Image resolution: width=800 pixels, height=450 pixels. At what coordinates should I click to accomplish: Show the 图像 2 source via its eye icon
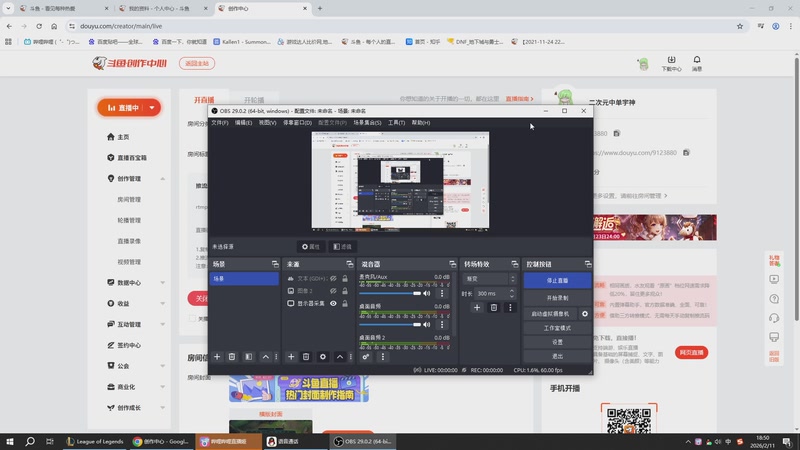tap(333, 291)
